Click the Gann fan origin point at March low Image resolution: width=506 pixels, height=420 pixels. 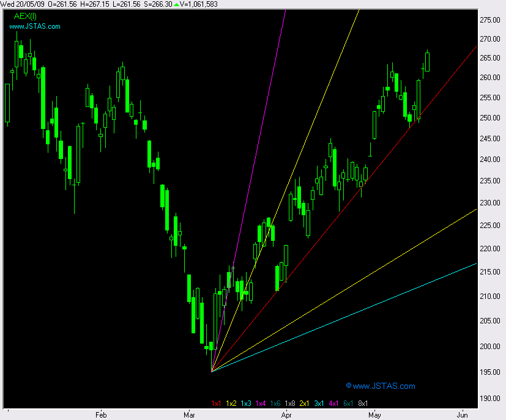211,371
